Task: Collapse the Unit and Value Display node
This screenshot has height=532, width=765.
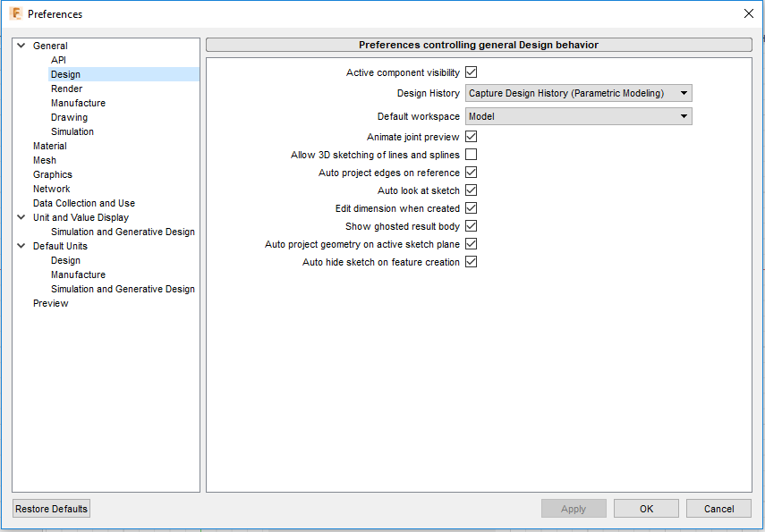Action: [x=21, y=217]
